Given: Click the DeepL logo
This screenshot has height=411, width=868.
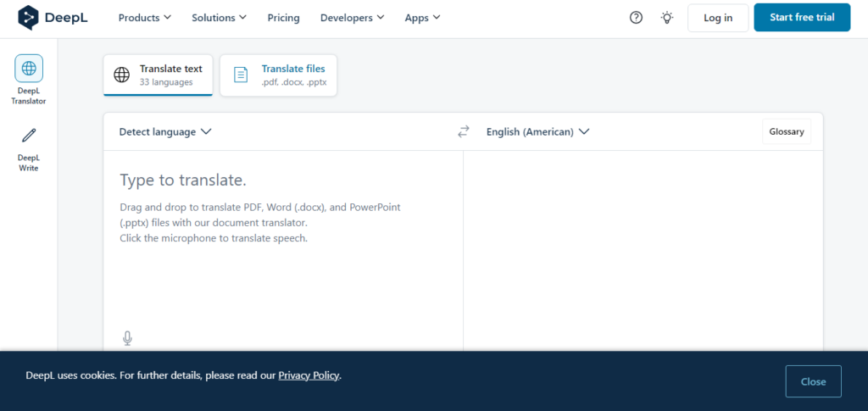Looking at the screenshot, I should pos(53,18).
